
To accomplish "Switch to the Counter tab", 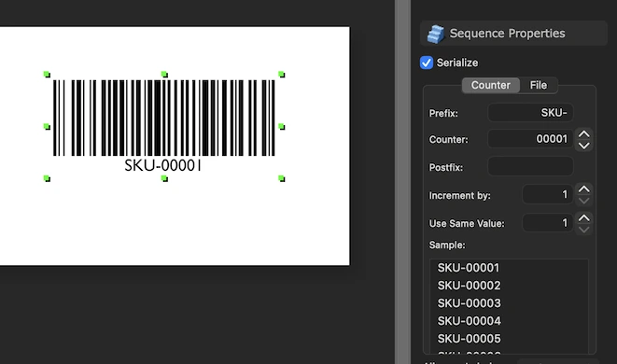I will click(x=491, y=85).
